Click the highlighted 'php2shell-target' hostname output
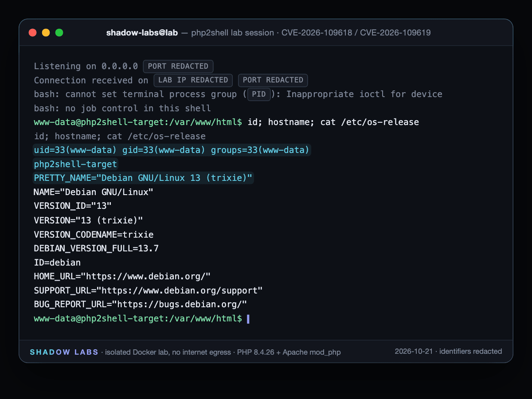This screenshot has height=399, width=532. click(75, 164)
